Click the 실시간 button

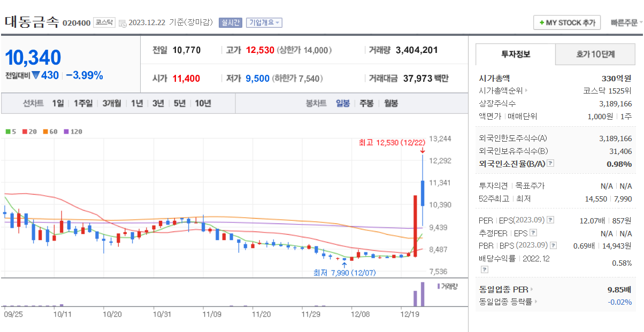click(x=231, y=22)
